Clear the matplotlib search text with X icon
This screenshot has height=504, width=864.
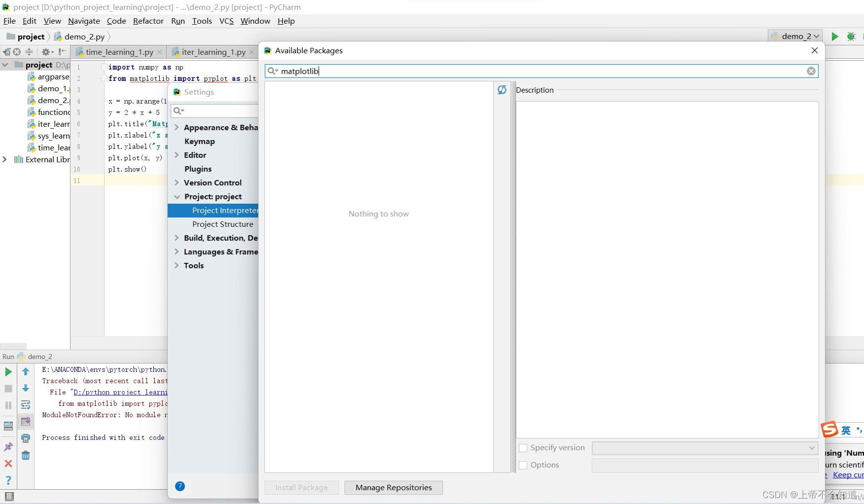(x=811, y=71)
